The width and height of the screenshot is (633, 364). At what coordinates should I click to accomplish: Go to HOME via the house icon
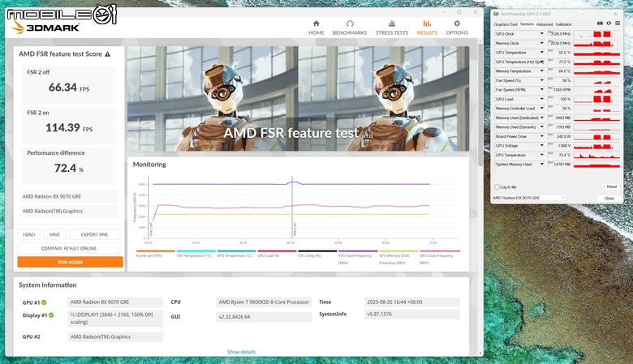pos(316,24)
